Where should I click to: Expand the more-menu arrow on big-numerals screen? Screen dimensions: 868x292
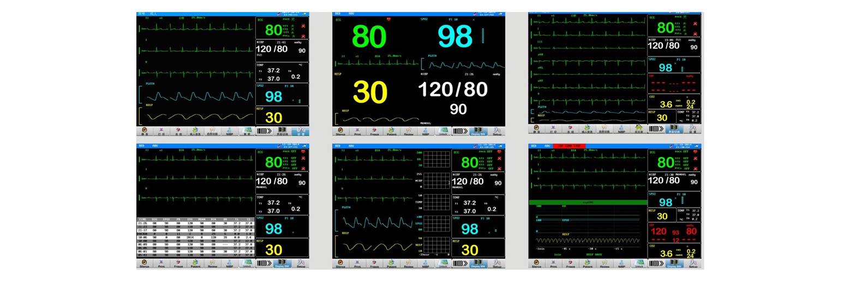click(x=460, y=131)
